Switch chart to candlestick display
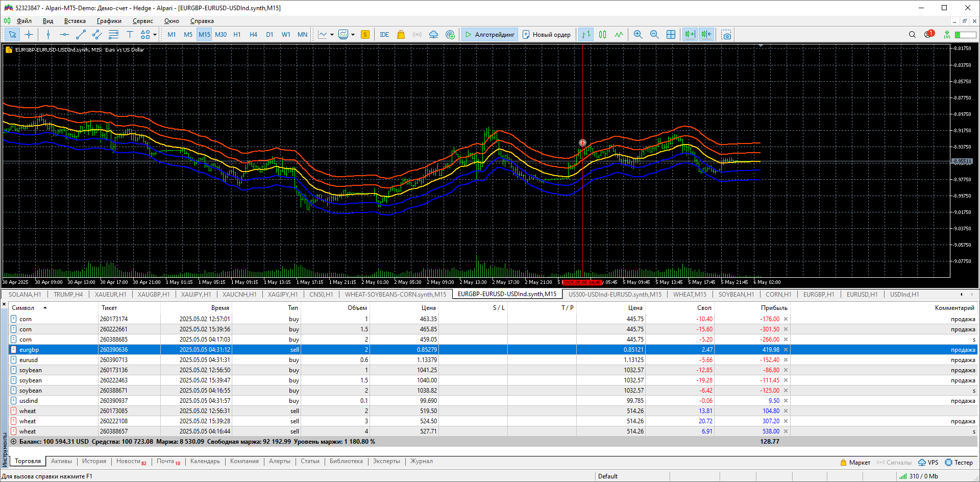The height and width of the screenshot is (482, 980). pyautogui.click(x=603, y=35)
